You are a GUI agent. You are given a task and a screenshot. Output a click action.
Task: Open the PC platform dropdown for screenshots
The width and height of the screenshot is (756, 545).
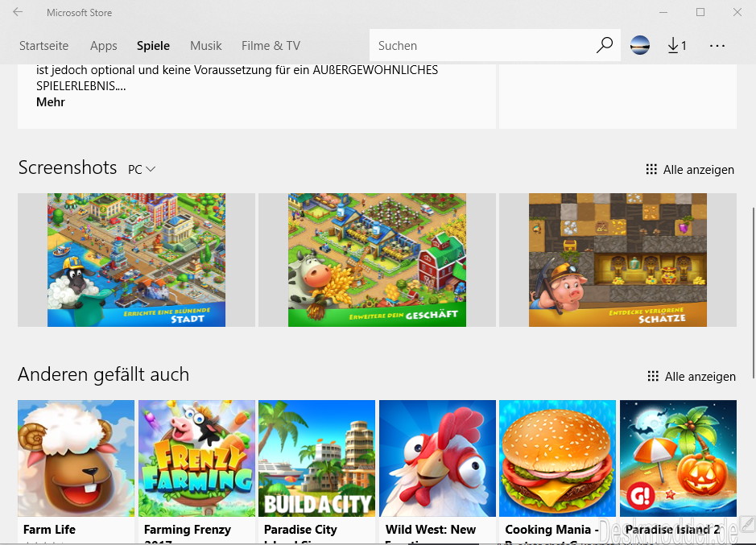click(x=141, y=169)
